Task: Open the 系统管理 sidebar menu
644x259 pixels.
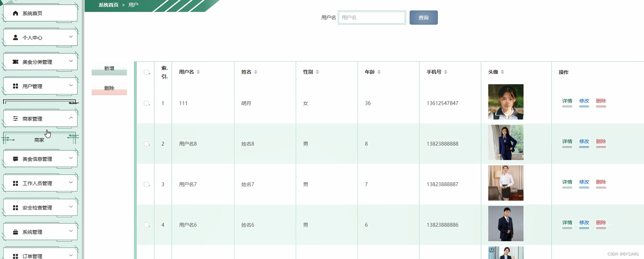Action: click(40, 232)
